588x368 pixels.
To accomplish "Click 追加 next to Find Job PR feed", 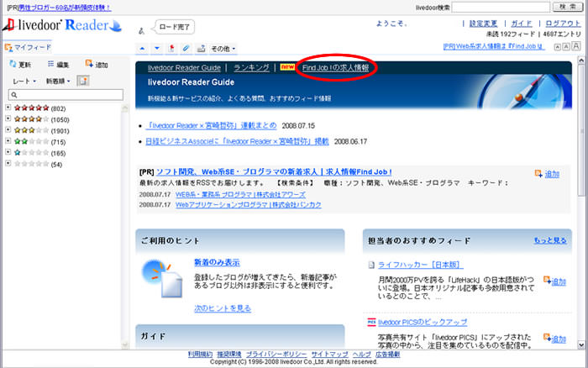I will pyautogui.click(x=547, y=174).
